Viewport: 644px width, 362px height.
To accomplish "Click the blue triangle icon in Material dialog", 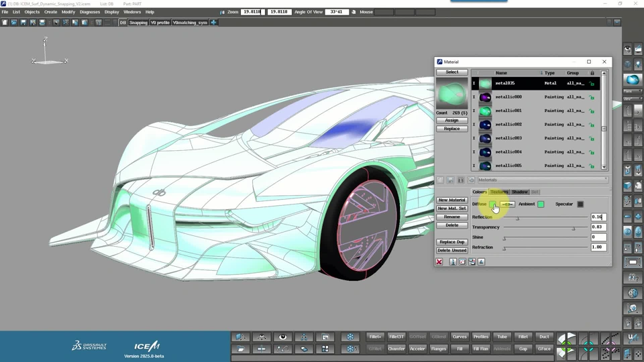I will pyautogui.click(x=482, y=262).
